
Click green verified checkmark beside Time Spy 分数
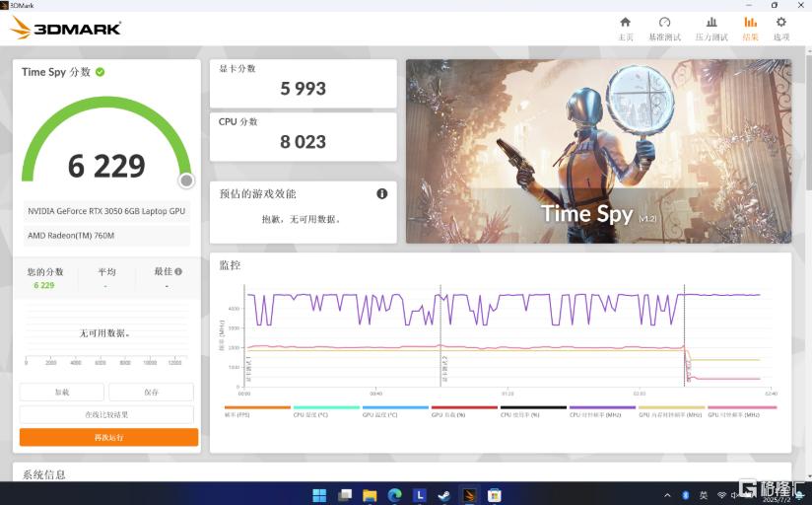(x=100, y=72)
